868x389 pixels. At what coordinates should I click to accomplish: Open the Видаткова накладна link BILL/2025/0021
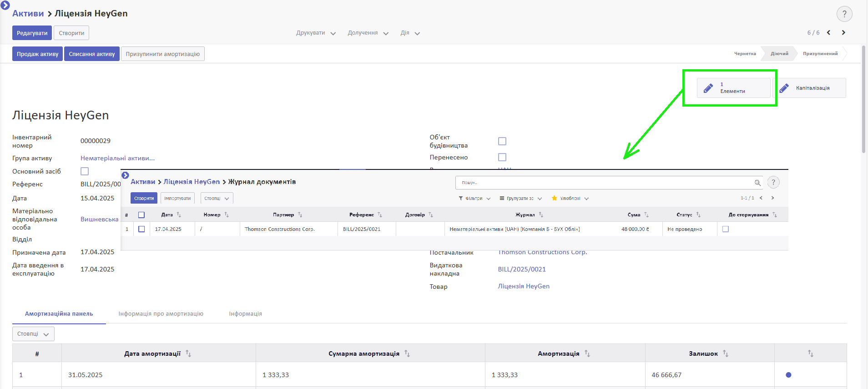(522, 269)
